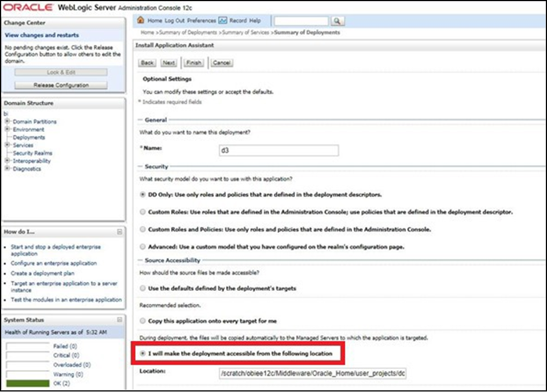547x392 pixels.
Task: Click first Summary of Deployments breadcrumb
Action: pos(188,32)
